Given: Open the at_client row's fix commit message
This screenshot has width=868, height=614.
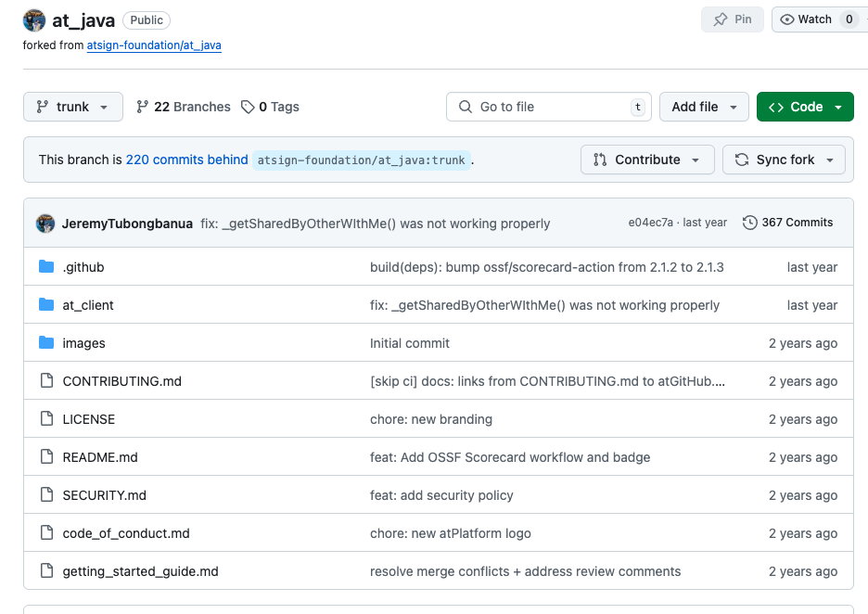Looking at the screenshot, I should pyautogui.click(x=544, y=306).
